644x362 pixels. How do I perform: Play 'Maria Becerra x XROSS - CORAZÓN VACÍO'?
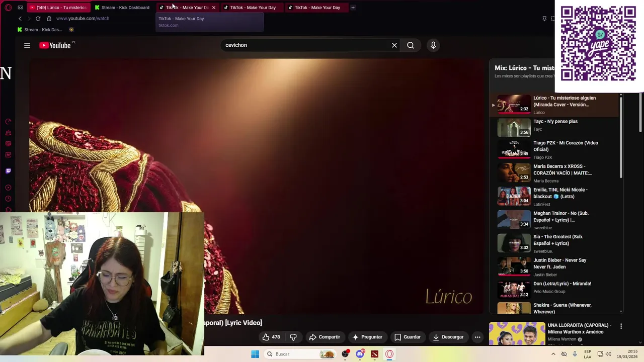(x=554, y=173)
